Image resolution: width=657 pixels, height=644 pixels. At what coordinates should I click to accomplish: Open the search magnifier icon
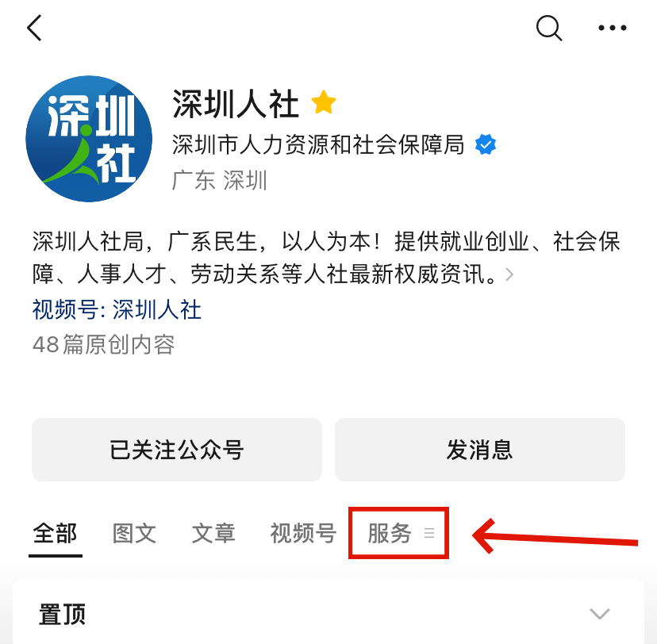click(549, 28)
